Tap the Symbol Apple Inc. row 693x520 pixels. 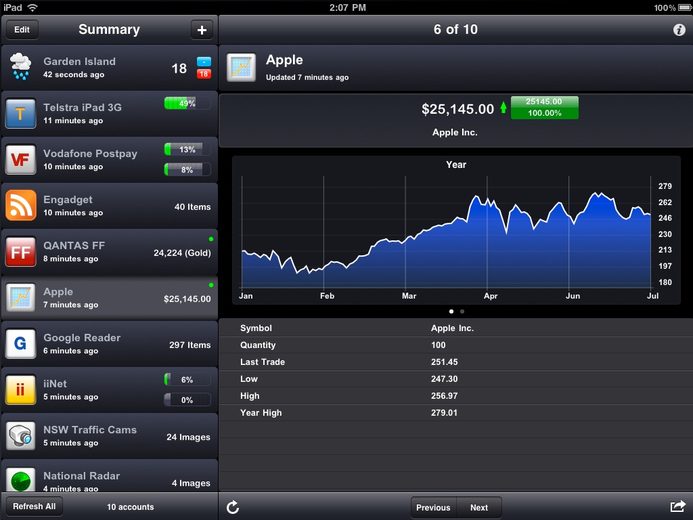456,328
